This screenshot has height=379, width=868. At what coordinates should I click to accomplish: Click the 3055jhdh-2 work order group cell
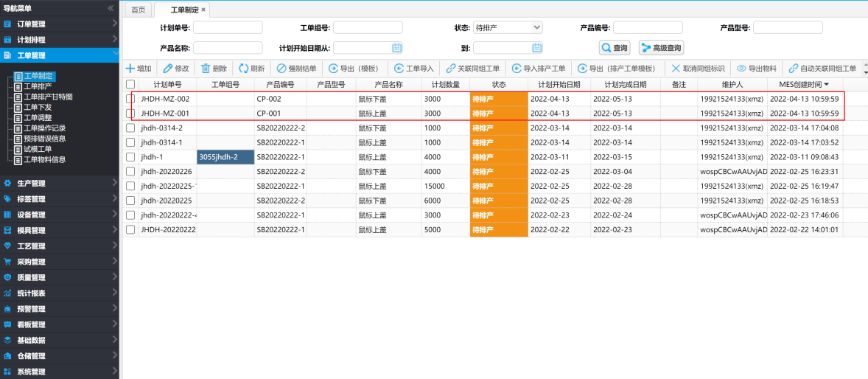pos(225,157)
